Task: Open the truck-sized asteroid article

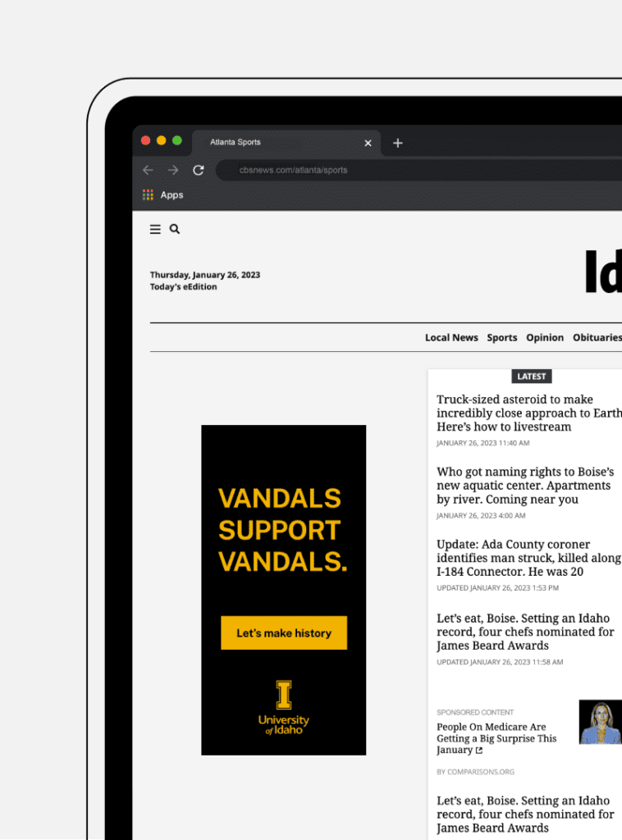Action: pyautogui.click(x=529, y=413)
